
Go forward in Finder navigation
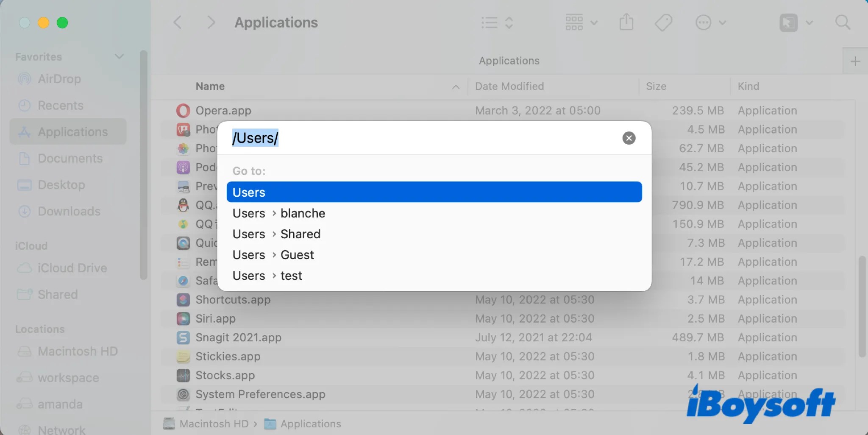pyautogui.click(x=211, y=22)
